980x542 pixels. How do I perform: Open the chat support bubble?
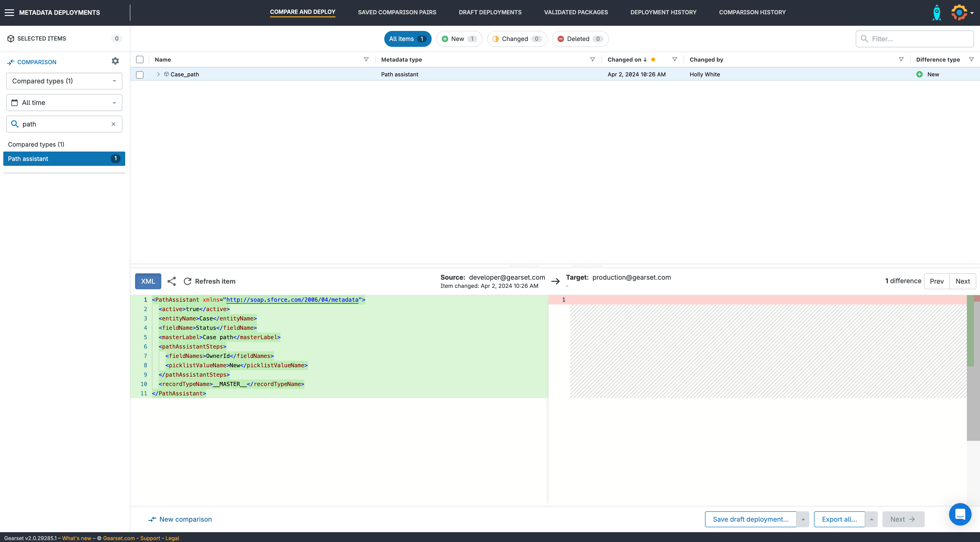960,514
